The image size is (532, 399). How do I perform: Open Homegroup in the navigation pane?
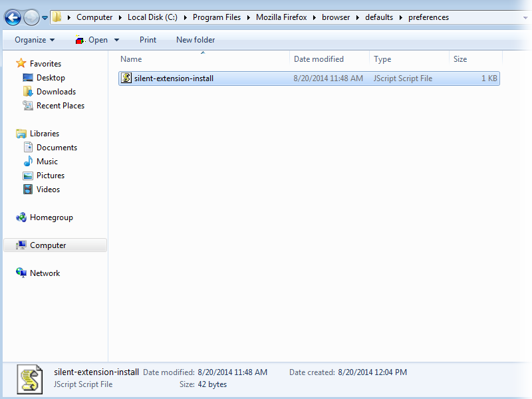click(x=51, y=217)
